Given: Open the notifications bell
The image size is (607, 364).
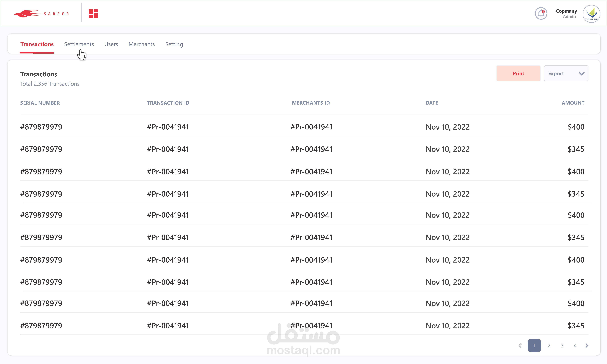Looking at the screenshot, I should (x=541, y=14).
